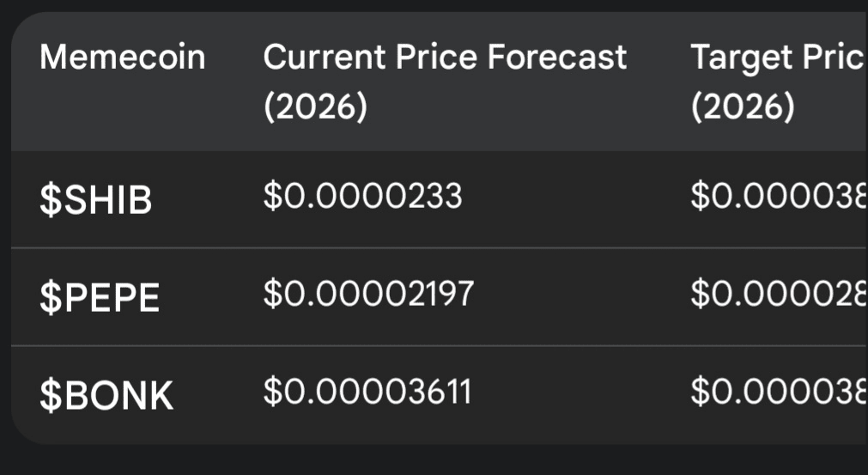Select the (2026) text under Current Price Forecast
This screenshot has width=868, height=475.
pos(316,107)
